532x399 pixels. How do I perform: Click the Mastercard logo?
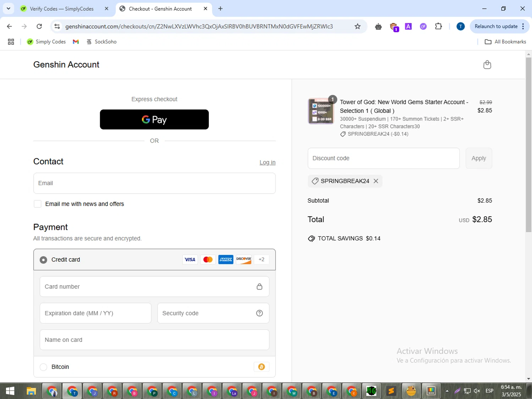pyautogui.click(x=208, y=260)
